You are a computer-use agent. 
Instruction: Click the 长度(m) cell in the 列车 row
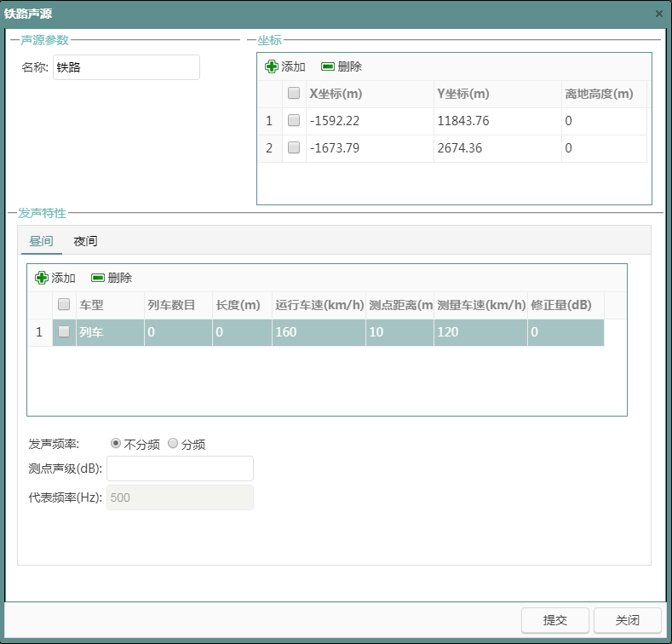coord(242,332)
